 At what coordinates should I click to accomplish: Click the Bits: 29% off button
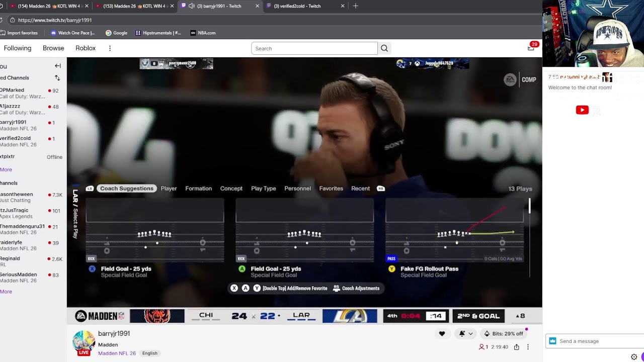click(503, 333)
